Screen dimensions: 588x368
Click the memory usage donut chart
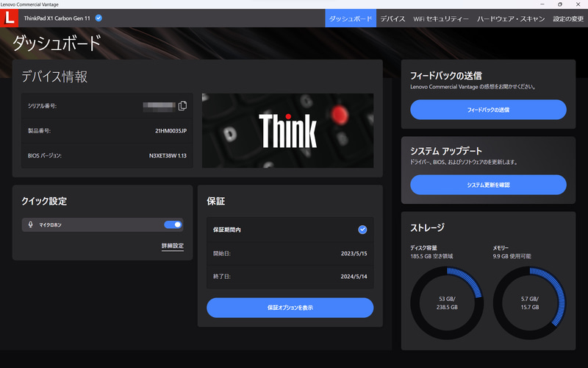pyautogui.click(x=529, y=303)
